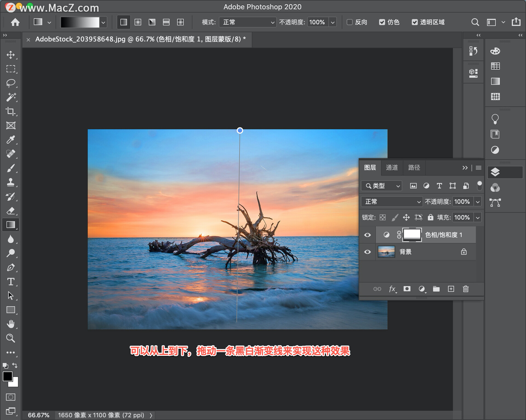Open the gradient tool preset dropdown
The image size is (526, 420).
click(49, 22)
